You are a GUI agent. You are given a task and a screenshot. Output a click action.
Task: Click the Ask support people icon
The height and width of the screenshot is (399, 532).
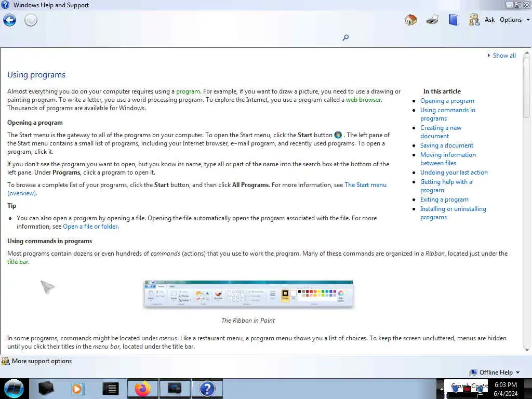point(474,20)
